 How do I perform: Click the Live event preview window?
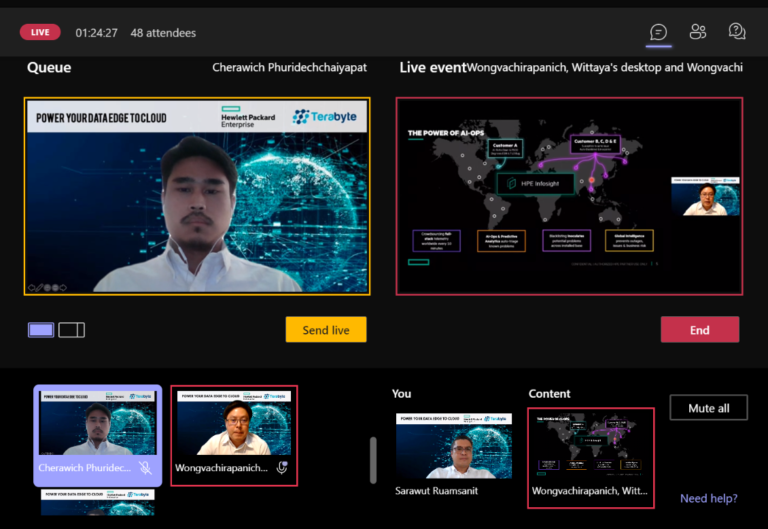pos(569,196)
